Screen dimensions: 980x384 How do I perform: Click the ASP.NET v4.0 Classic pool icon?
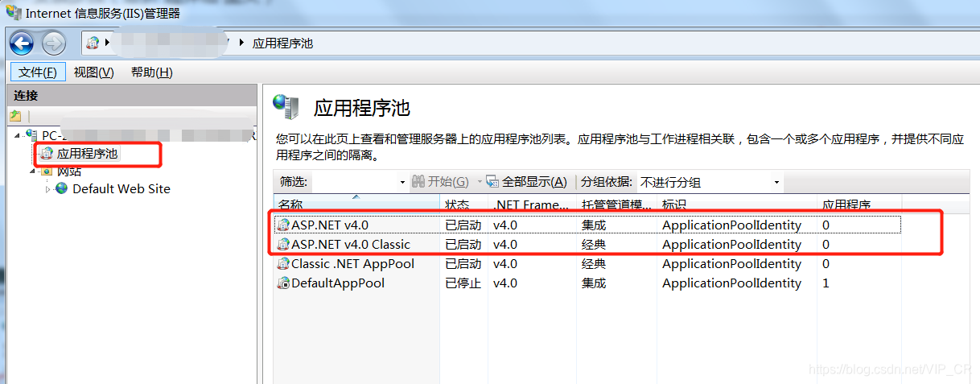tap(283, 244)
